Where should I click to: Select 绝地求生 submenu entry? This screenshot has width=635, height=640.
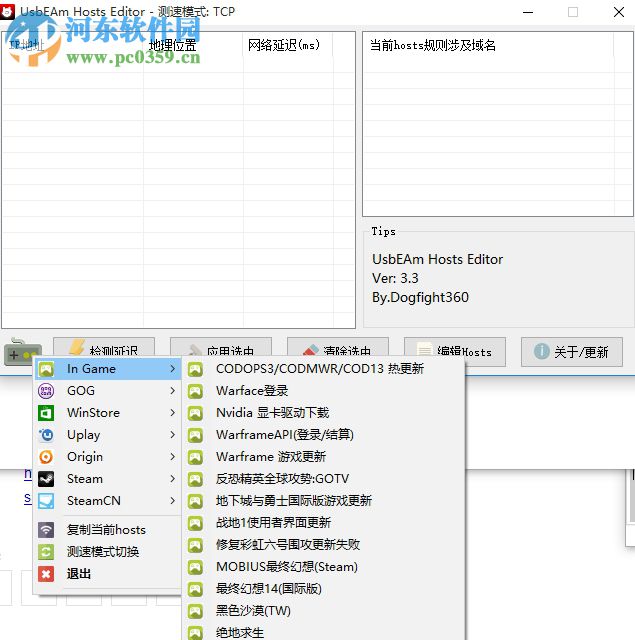pyautogui.click(x=323, y=632)
